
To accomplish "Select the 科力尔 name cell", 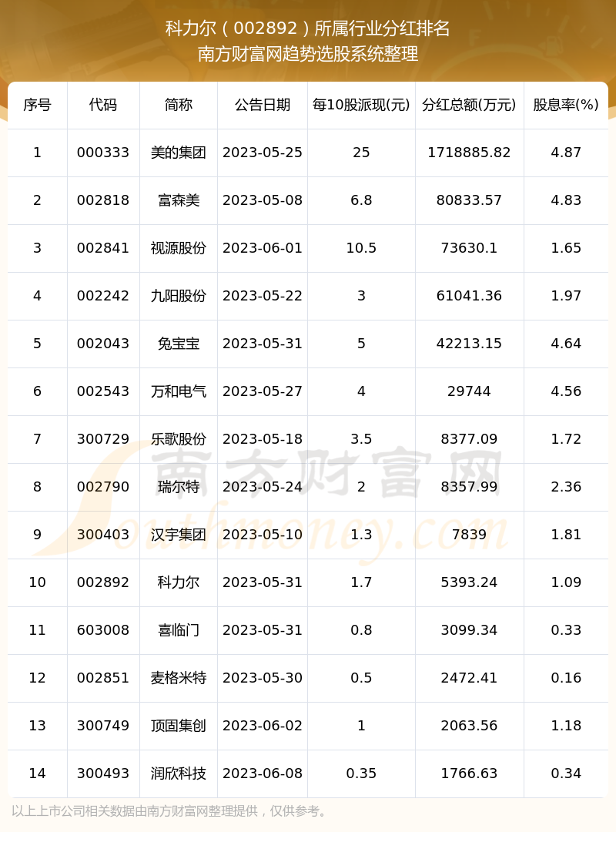I will pos(179,582).
